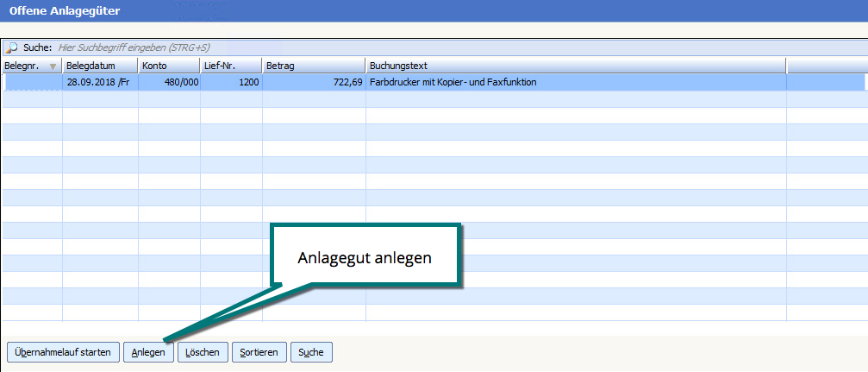Click the empty Belegnr. cell in first row
Image resolution: width=868 pixels, height=372 pixels.
coord(32,83)
